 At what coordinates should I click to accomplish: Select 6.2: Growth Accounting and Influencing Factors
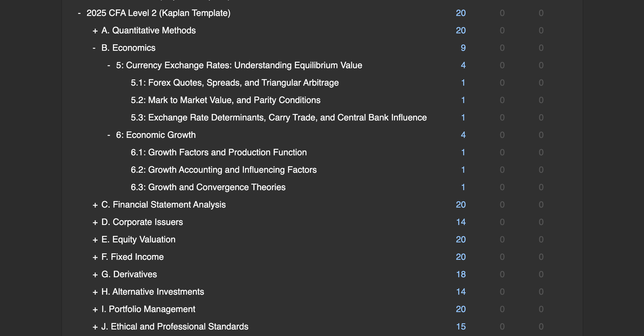(224, 170)
